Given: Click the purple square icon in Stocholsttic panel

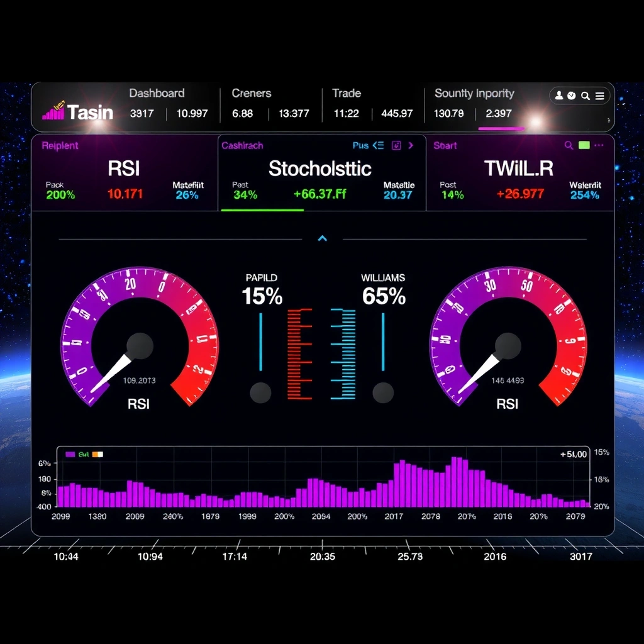Looking at the screenshot, I should (x=396, y=145).
